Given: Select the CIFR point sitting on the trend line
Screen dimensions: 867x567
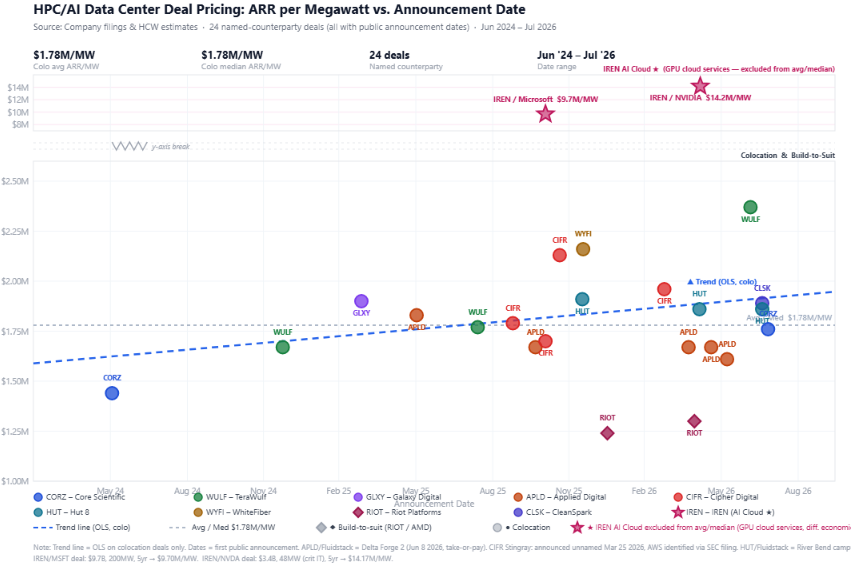Looking at the screenshot, I should (513, 323).
